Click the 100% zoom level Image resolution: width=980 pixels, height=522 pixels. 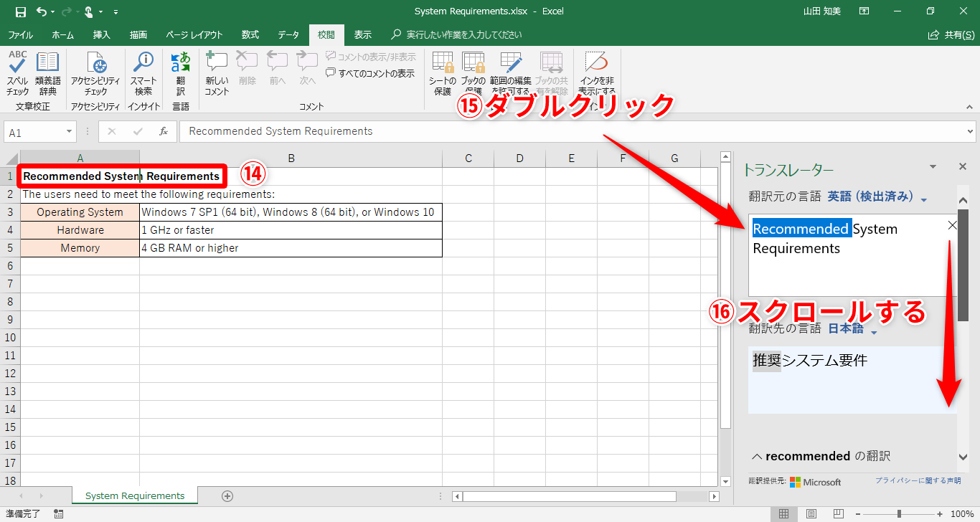[961, 514]
